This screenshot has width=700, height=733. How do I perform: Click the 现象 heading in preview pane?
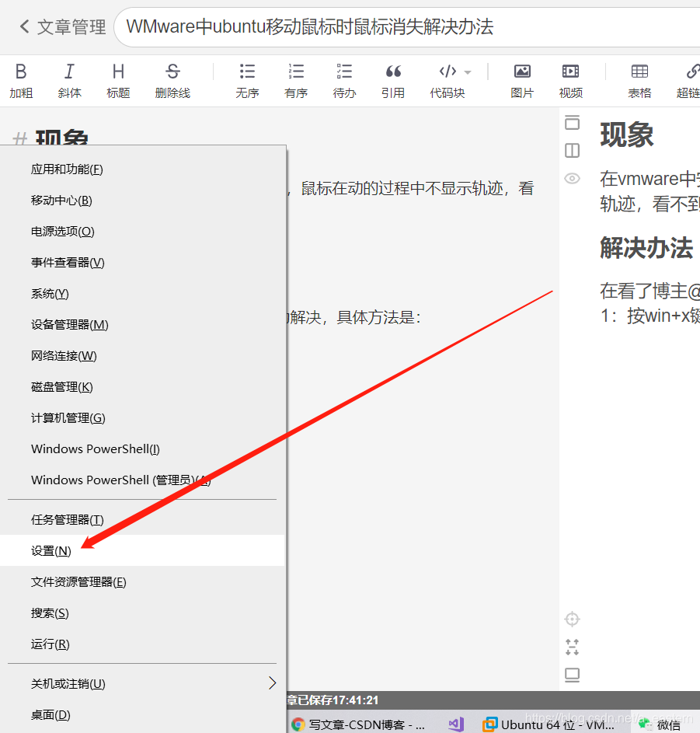pyautogui.click(x=627, y=134)
